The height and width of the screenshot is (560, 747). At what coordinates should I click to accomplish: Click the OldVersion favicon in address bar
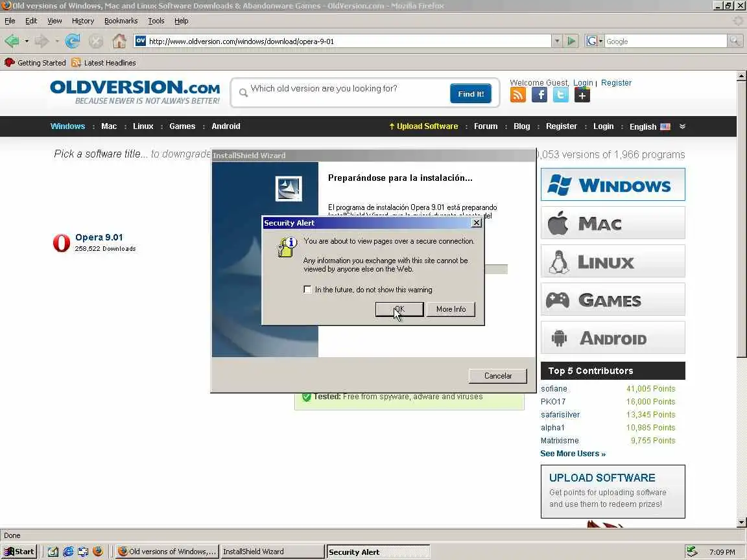tap(140, 41)
